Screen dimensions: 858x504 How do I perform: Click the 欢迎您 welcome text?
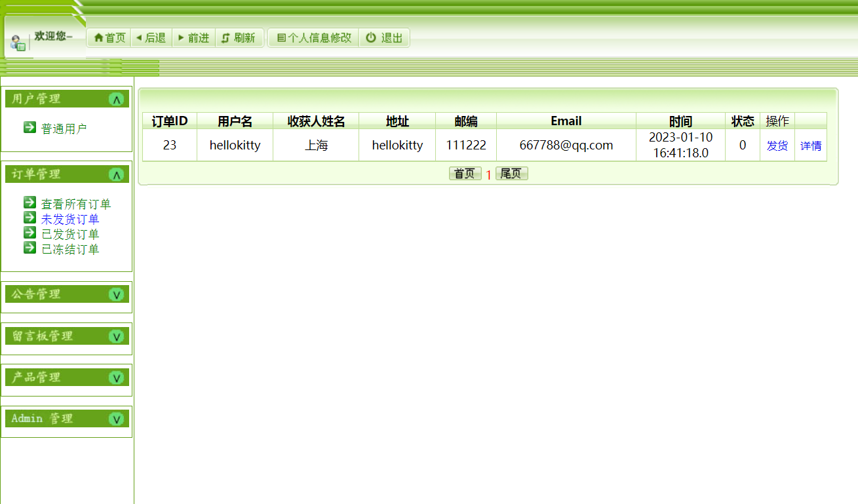coord(53,37)
